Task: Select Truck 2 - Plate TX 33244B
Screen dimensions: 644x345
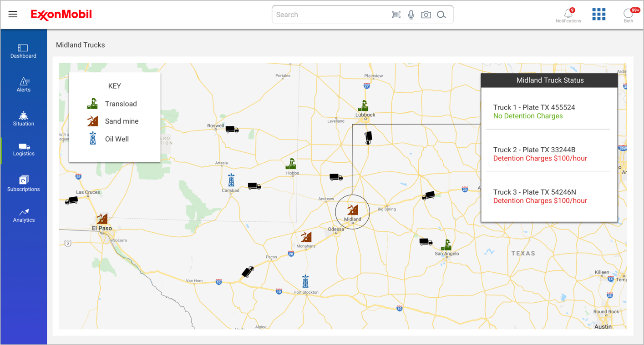Action: tap(534, 150)
